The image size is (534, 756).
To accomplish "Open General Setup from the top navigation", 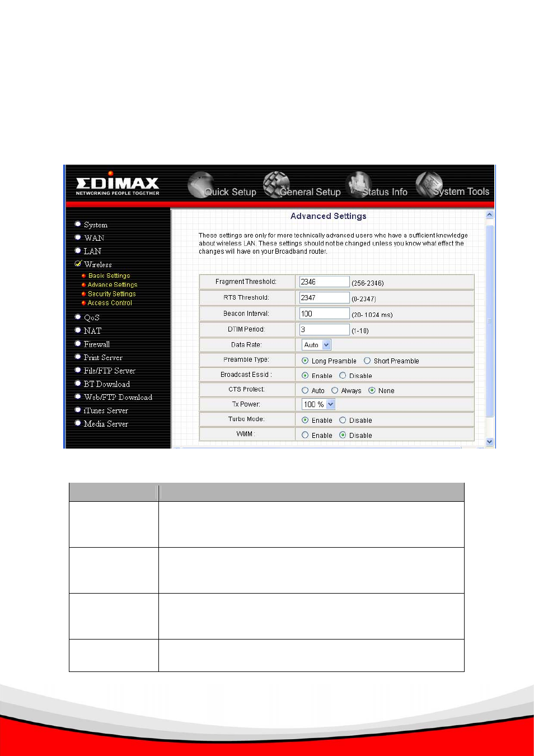I will pyautogui.click(x=302, y=186).
